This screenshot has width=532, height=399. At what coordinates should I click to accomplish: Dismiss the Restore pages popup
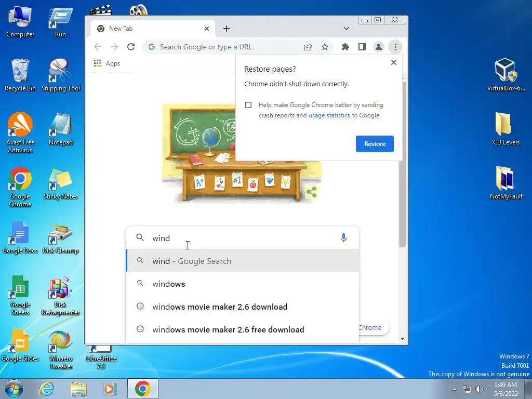tap(394, 62)
